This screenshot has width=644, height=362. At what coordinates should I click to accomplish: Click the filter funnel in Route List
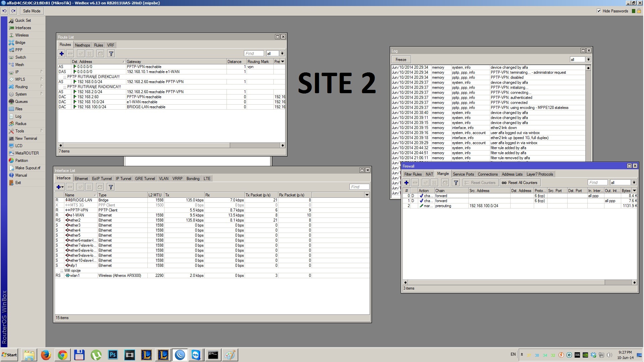pos(111,54)
